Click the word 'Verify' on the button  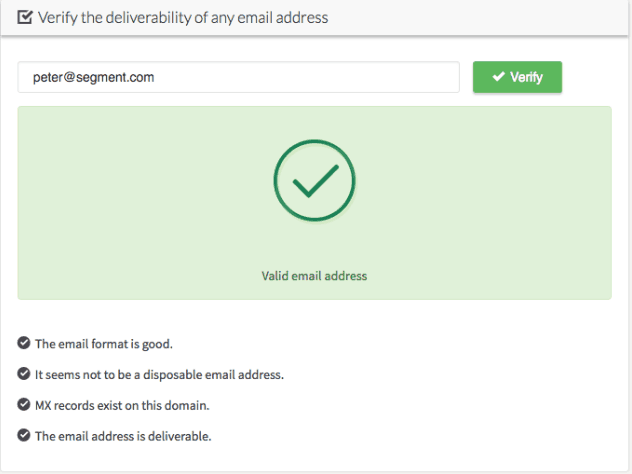526,77
